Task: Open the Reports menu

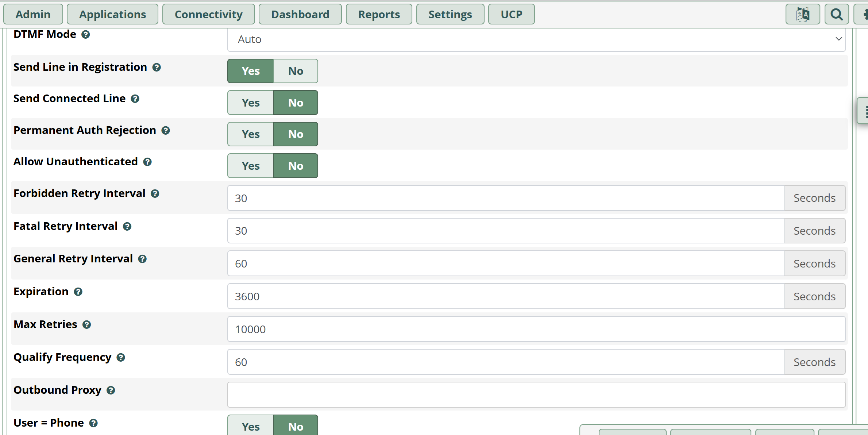Action: click(379, 15)
